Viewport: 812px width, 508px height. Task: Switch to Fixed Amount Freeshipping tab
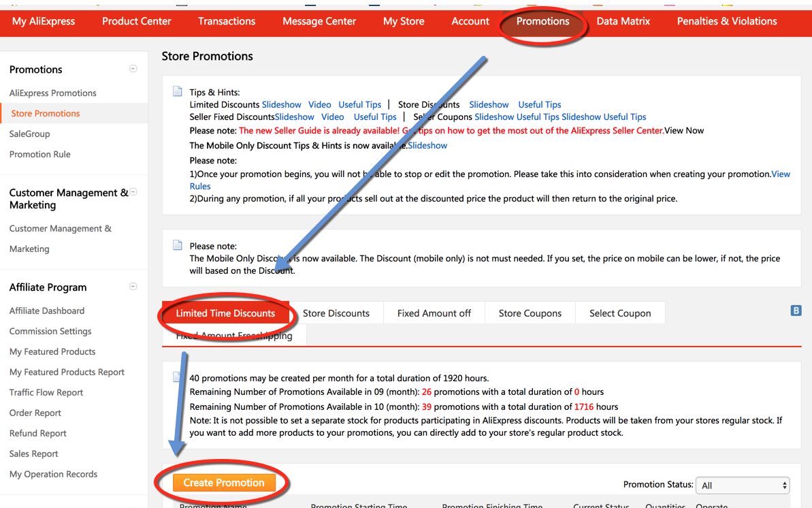pyautogui.click(x=234, y=336)
